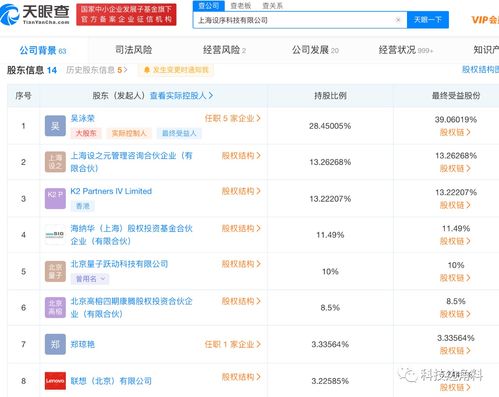Expand the 曾用名 dropdown for 北京量子跃动
This screenshot has width=499, height=397.
click(x=89, y=279)
